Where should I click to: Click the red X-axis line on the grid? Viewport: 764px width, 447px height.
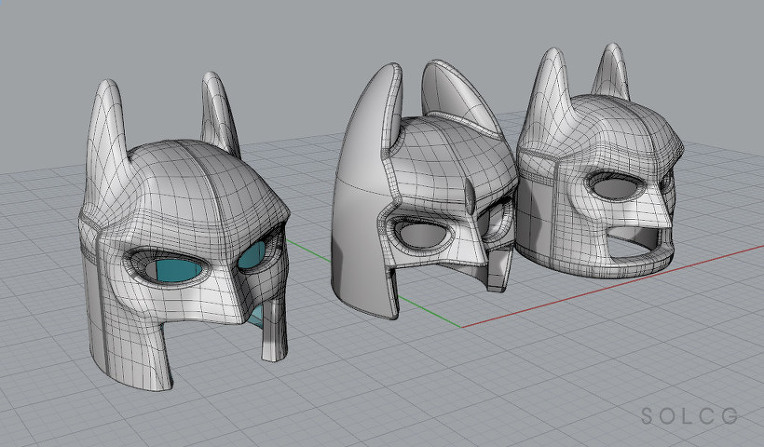click(613, 287)
